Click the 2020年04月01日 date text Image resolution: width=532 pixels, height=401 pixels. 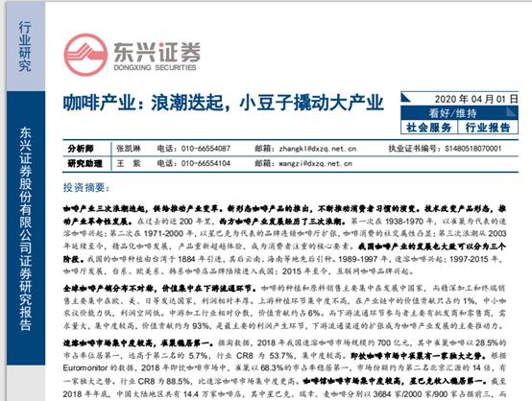476,99
